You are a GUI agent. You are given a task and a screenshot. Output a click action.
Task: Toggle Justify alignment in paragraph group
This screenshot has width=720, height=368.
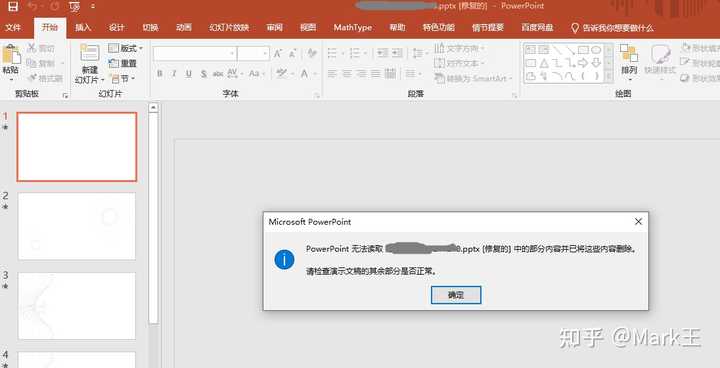click(376, 74)
